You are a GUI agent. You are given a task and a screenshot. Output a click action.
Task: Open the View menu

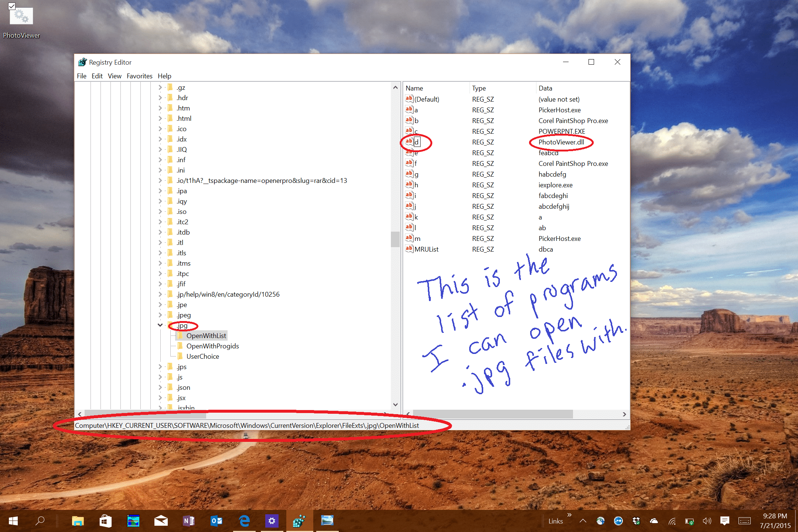point(115,76)
